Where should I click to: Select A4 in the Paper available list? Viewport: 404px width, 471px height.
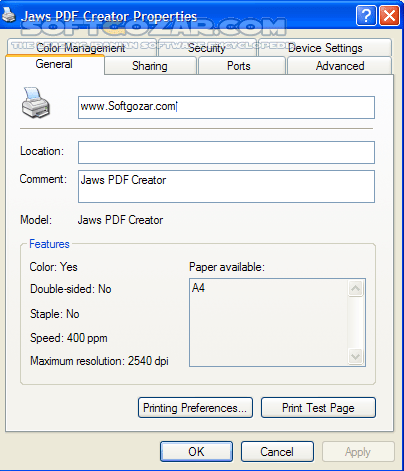(198, 288)
